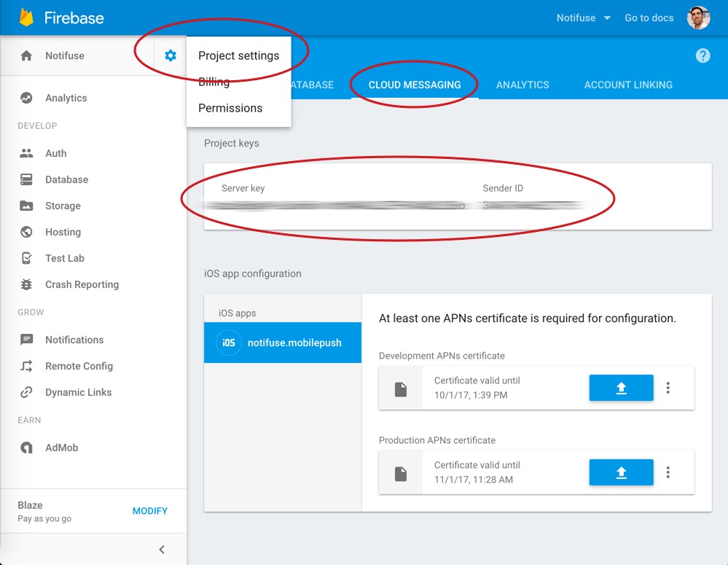Click MODIFY for the Blaze plan
The image size is (728, 565).
[150, 510]
